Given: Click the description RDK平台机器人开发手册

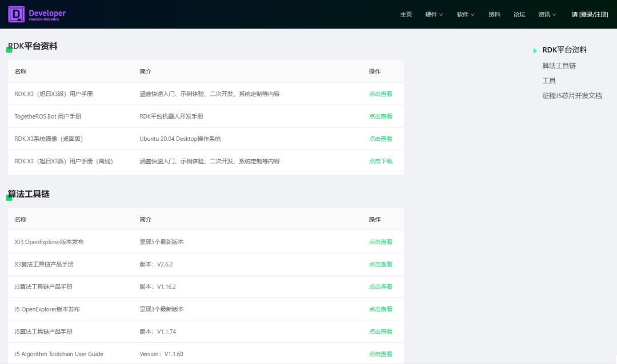Looking at the screenshot, I should pyautogui.click(x=171, y=116).
